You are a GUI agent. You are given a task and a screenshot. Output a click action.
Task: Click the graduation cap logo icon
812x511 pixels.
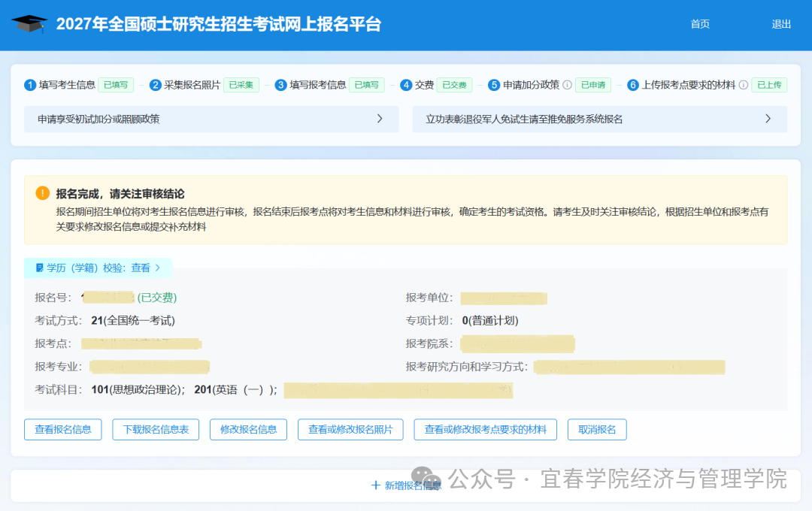pyautogui.click(x=29, y=24)
